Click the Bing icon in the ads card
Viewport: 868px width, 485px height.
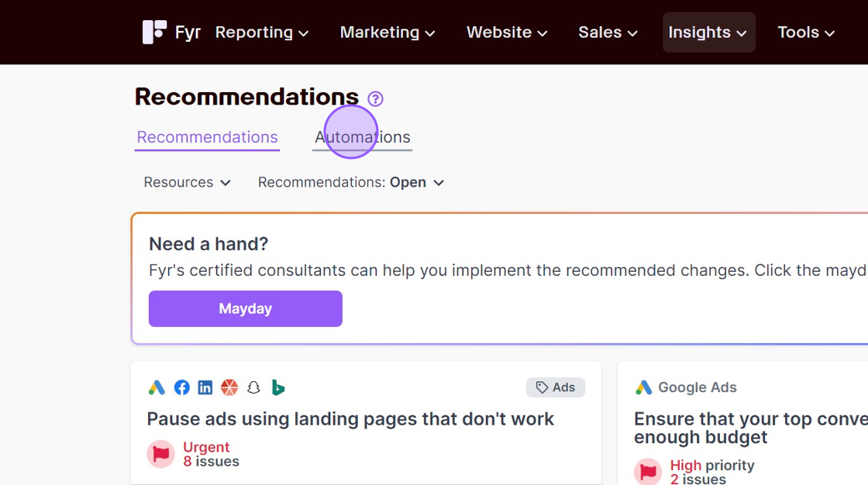tap(278, 387)
